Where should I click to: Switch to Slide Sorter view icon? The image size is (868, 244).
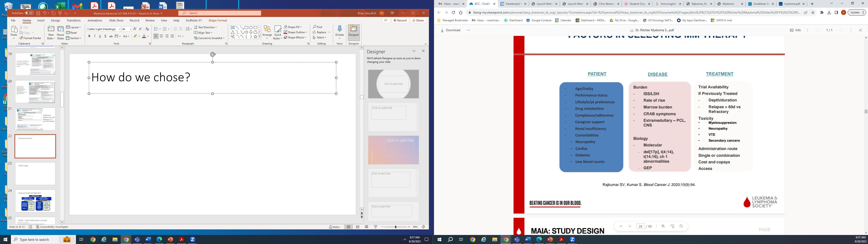358,227
